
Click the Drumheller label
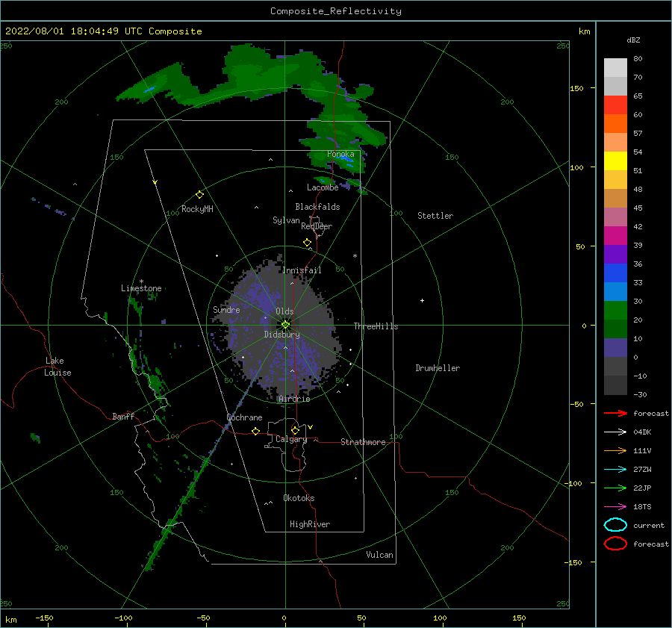[438, 368]
